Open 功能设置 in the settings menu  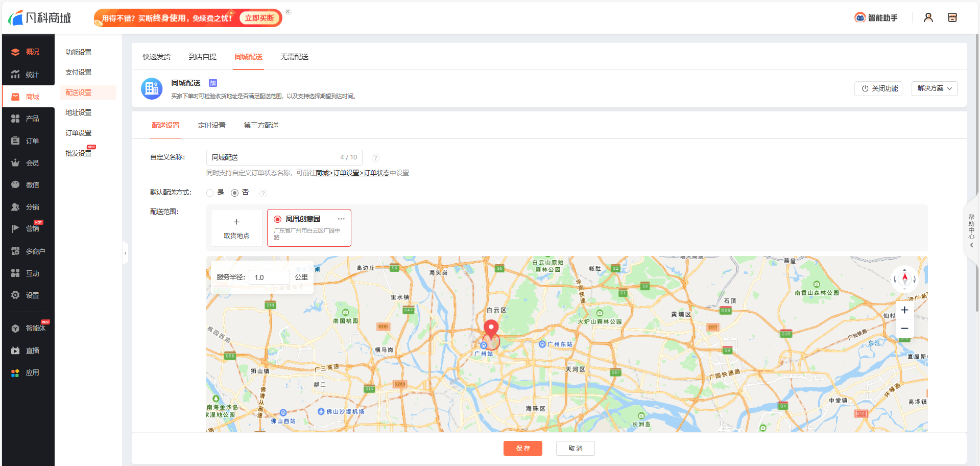[79, 52]
